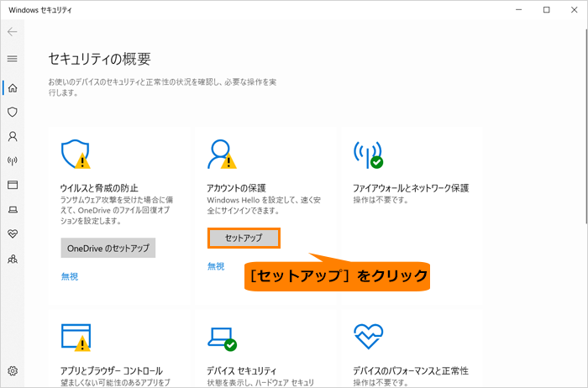Image resolution: width=588 pixels, height=388 pixels.
Task: Click the OneDrive のセットアップ button
Action: [108, 248]
